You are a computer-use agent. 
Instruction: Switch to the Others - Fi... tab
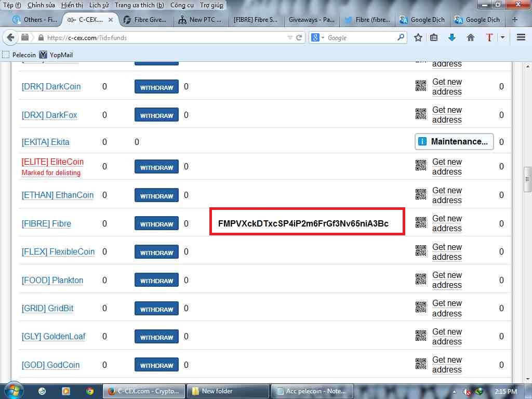click(x=35, y=20)
